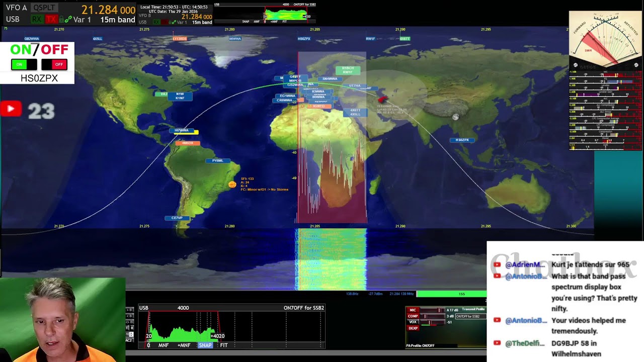Toggle the RX indicator on VFO B

156,22
